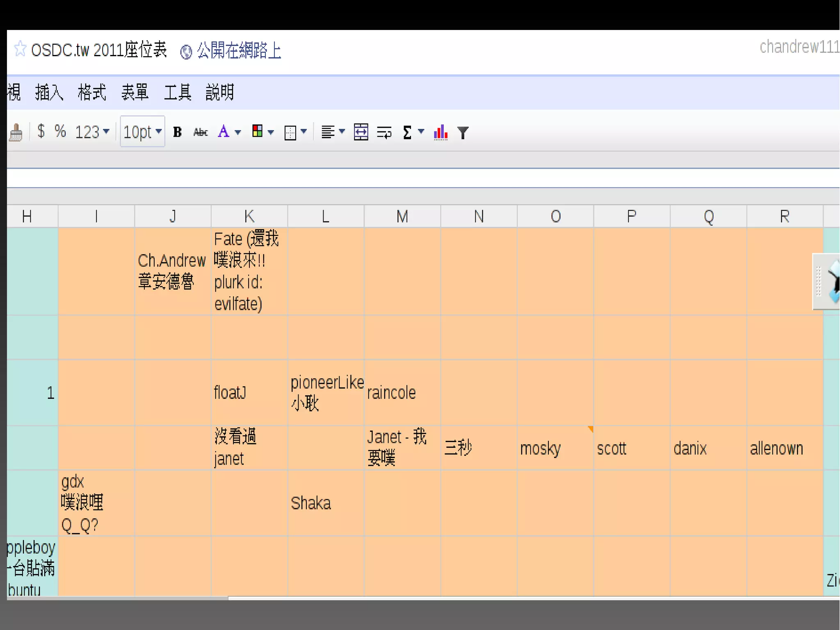Click the paint format brush icon
The height and width of the screenshot is (630, 840).
[16, 133]
